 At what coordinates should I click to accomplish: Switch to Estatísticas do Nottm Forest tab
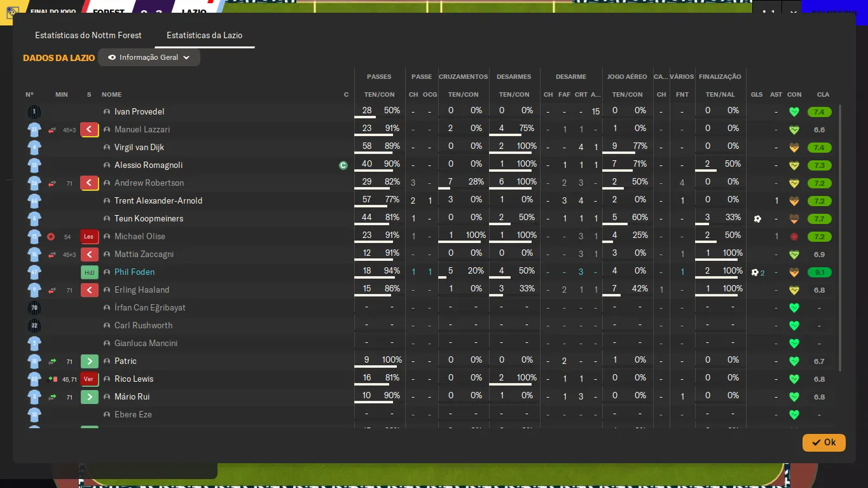pos(88,35)
